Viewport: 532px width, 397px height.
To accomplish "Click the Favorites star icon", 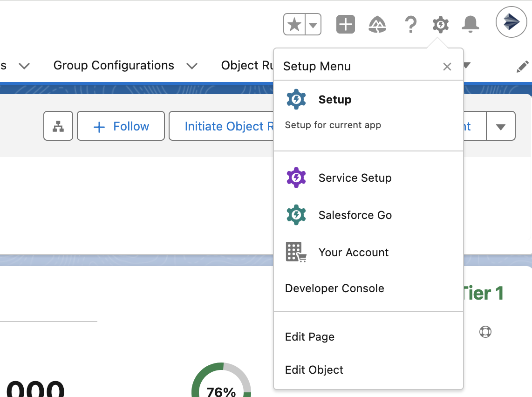I will (x=294, y=24).
